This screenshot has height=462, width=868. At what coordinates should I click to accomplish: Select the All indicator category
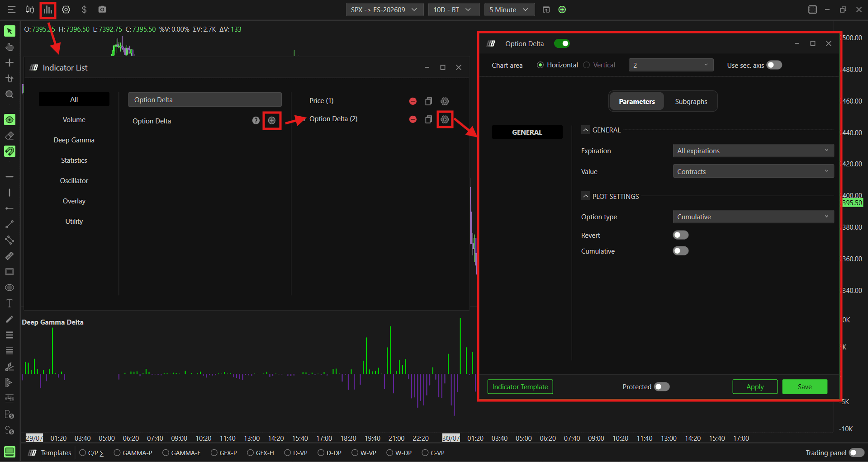pos(74,99)
